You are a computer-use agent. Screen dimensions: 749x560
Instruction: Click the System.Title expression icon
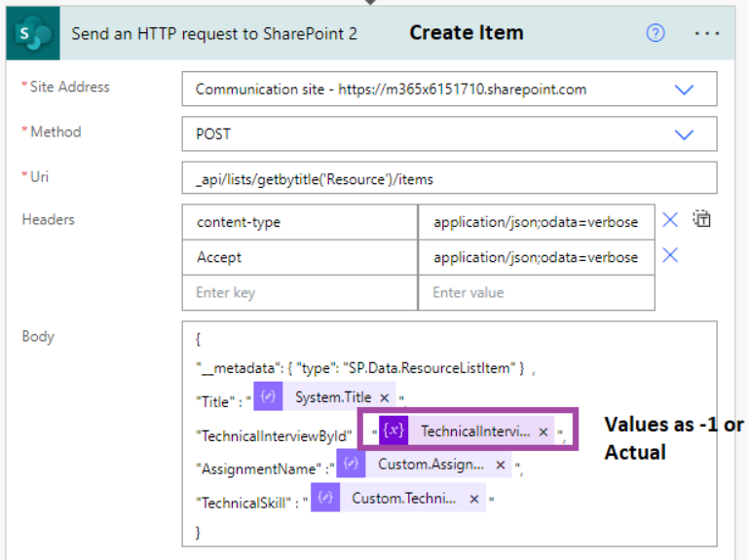pos(268,396)
